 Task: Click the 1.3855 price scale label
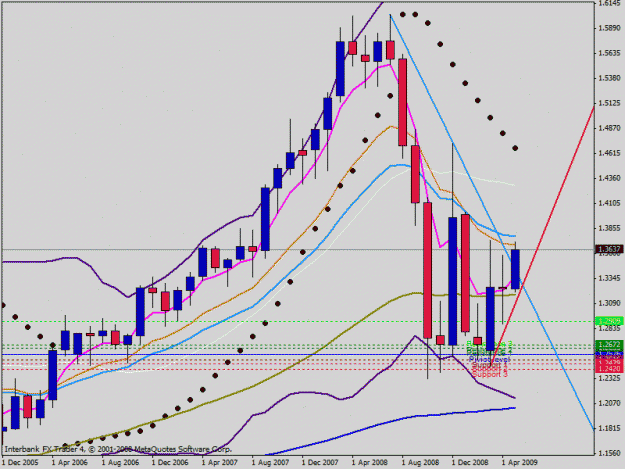[x=609, y=228]
